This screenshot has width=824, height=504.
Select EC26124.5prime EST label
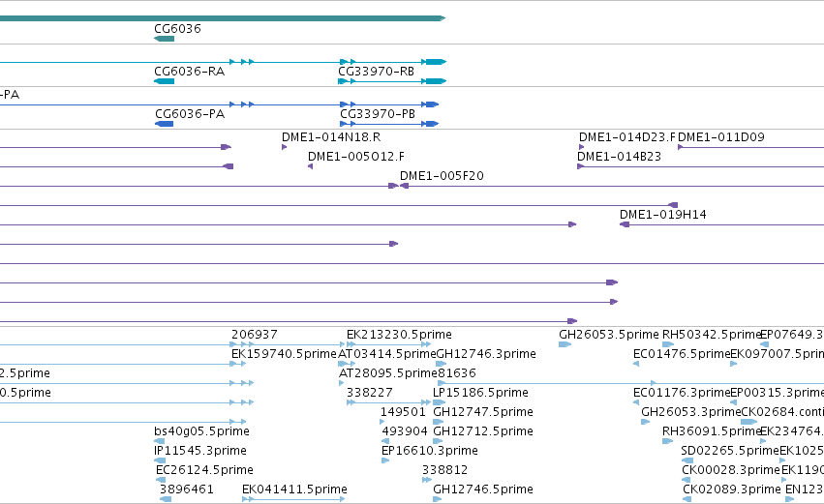click(204, 470)
